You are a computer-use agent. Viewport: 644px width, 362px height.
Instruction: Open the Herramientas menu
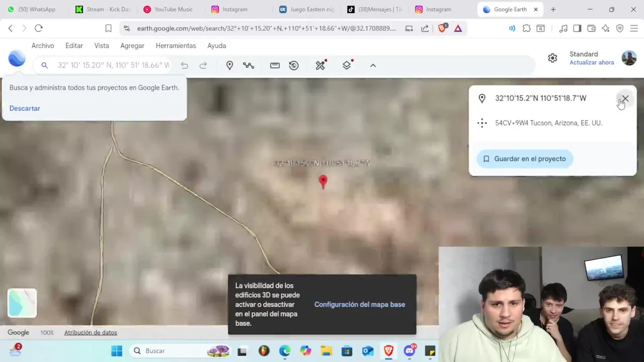[176, 46]
